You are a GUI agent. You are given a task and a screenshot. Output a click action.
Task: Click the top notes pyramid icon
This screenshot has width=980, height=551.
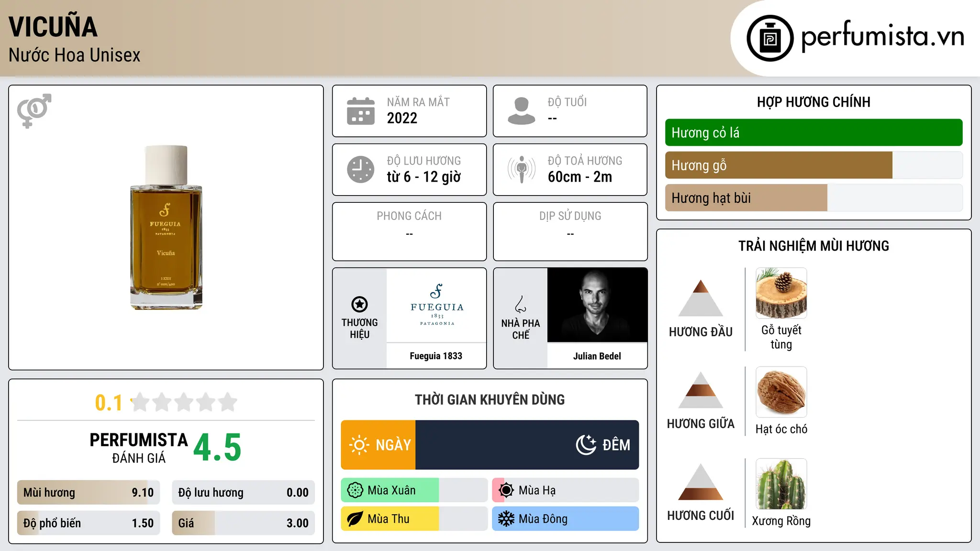click(701, 298)
